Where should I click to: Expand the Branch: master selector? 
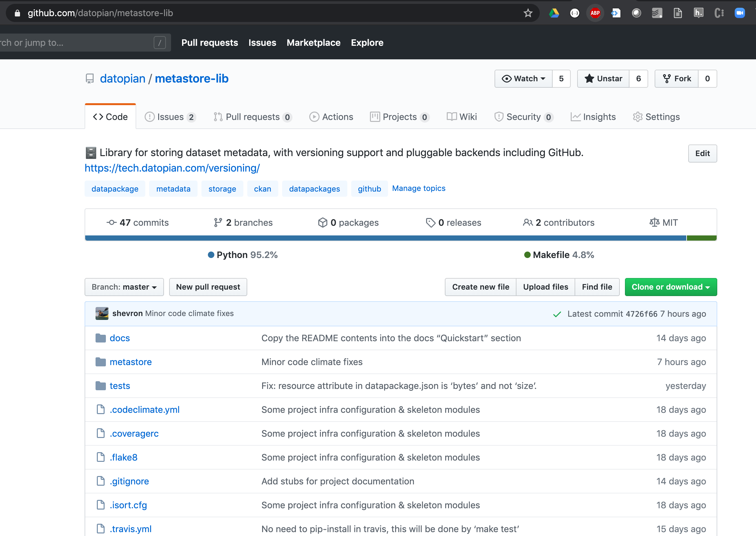124,287
